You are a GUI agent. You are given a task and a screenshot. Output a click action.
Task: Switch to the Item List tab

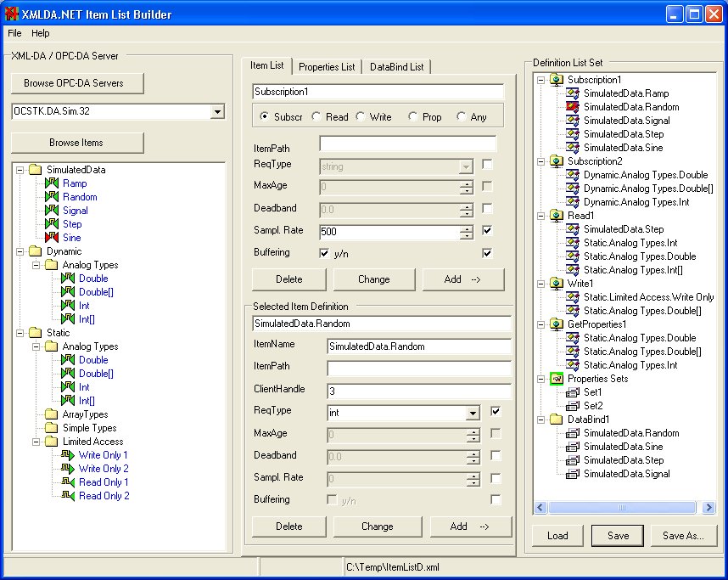pyautogui.click(x=267, y=65)
